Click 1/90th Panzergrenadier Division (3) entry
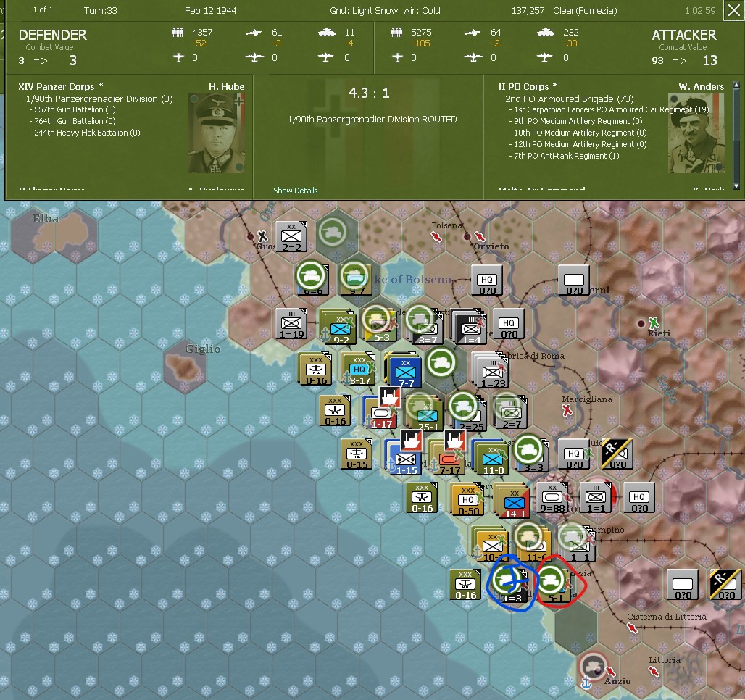This screenshot has height=700, width=745. pyautogui.click(x=99, y=99)
